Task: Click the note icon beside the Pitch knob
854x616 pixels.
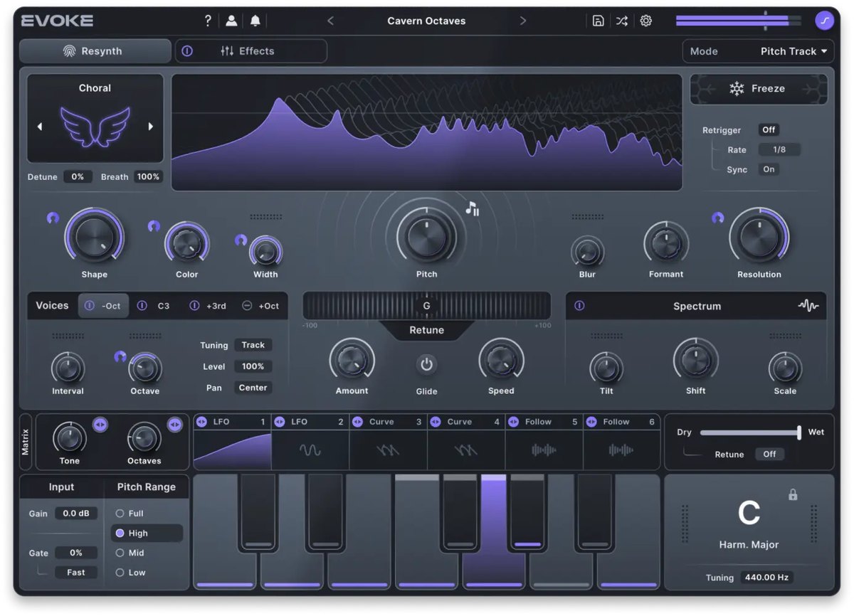Action: tap(473, 208)
